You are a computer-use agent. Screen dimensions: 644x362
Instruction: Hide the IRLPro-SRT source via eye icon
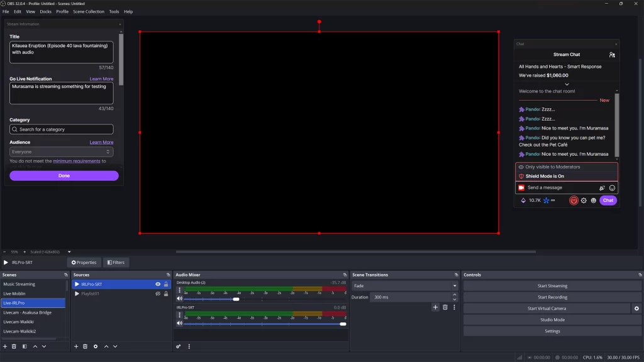pyautogui.click(x=158, y=284)
